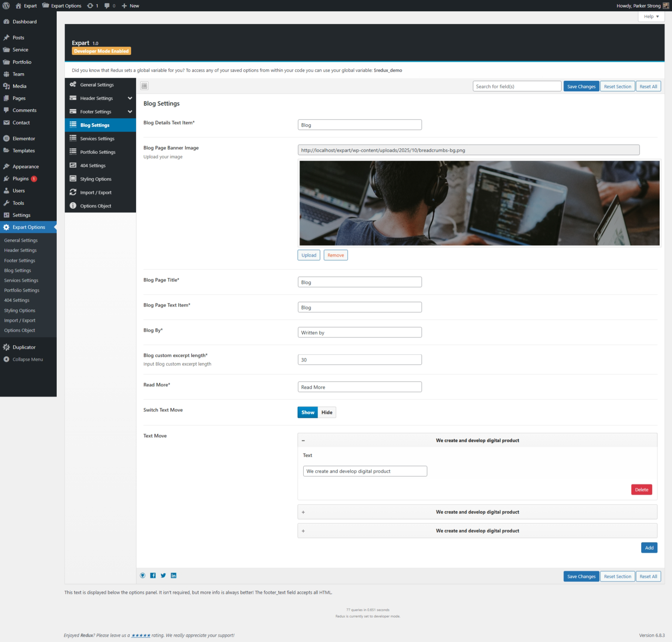This screenshot has width=672, height=642.
Task: Go to Plugins in the admin sidebar
Action: (21, 178)
